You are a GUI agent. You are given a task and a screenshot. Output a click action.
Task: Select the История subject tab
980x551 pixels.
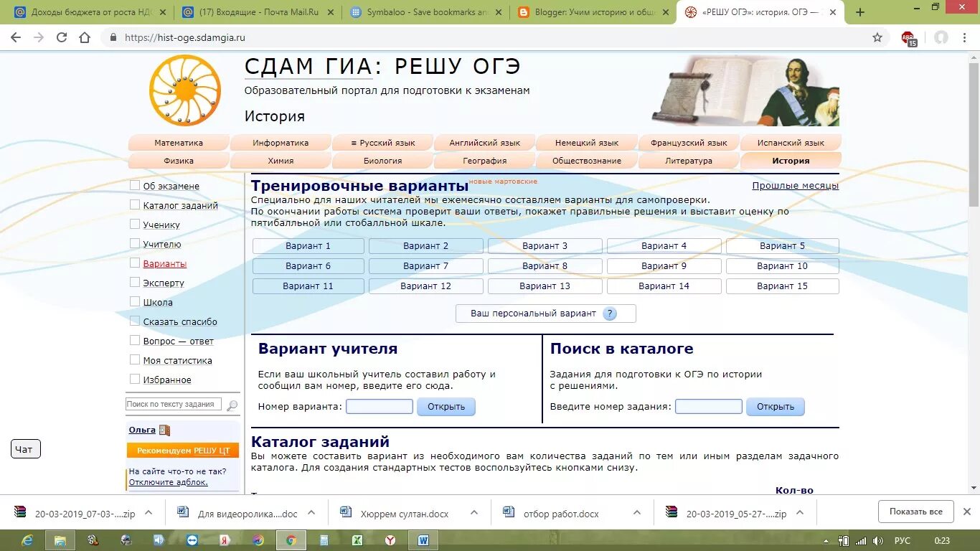point(791,160)
